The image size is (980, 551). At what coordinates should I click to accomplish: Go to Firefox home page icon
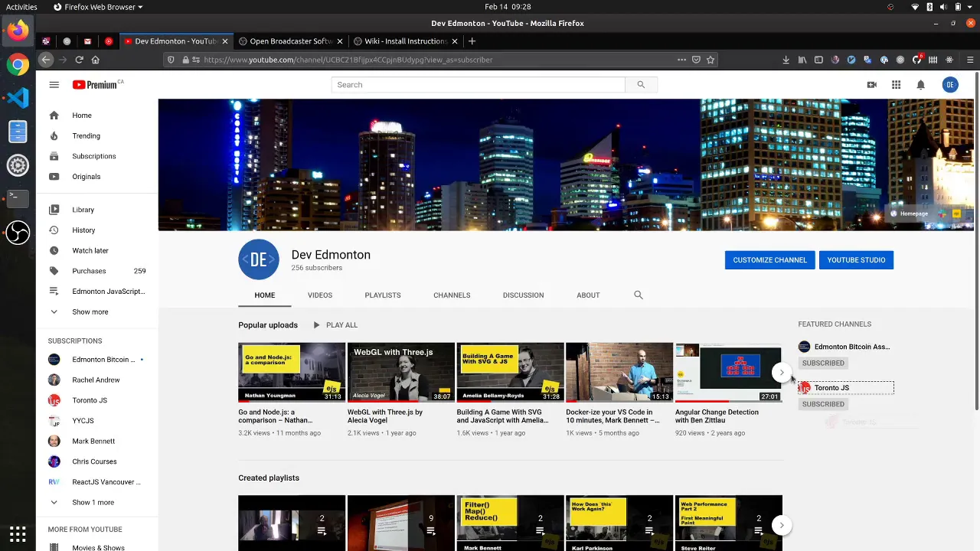[96, 60]
